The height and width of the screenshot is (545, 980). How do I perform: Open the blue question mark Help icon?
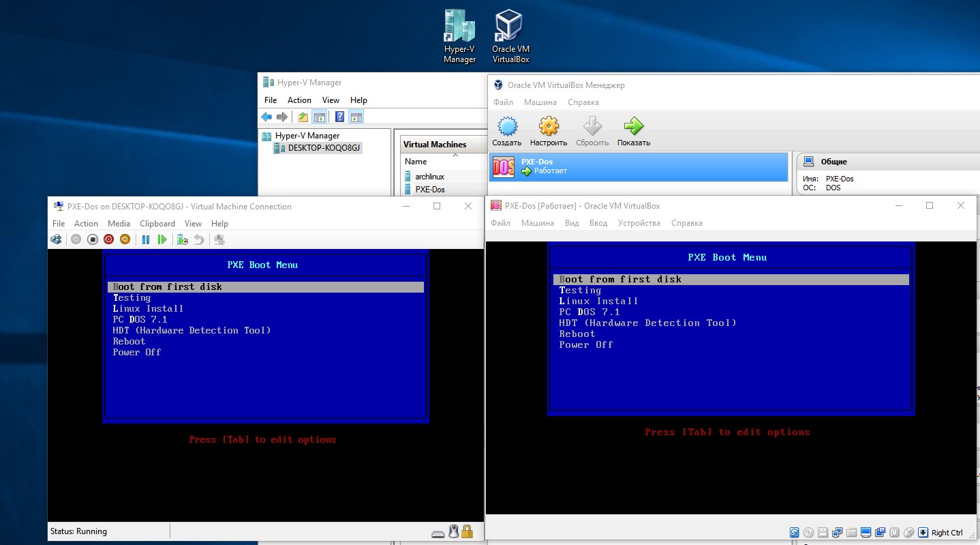pyautogui.click(x=339, y=117)
